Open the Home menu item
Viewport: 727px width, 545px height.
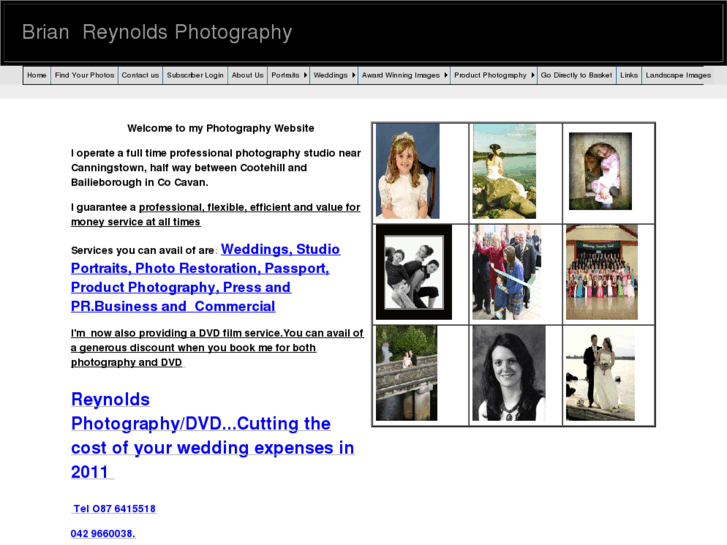37,75
